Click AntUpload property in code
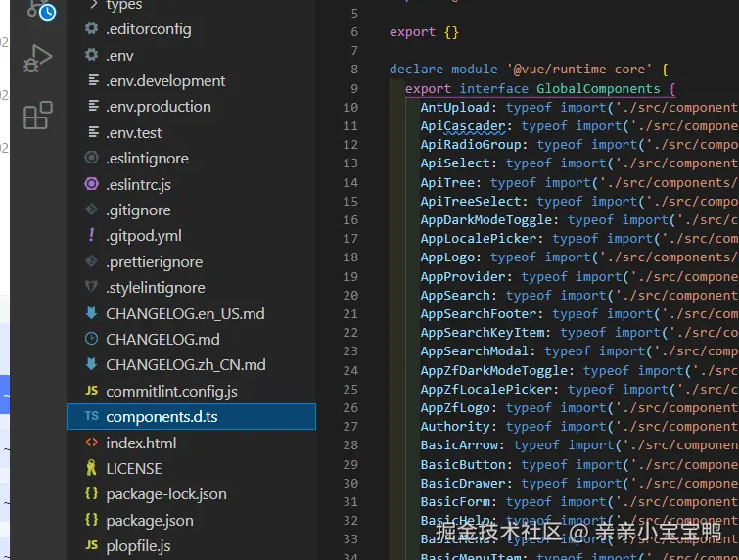Screen dimensions: 739x560 (455, 108)
